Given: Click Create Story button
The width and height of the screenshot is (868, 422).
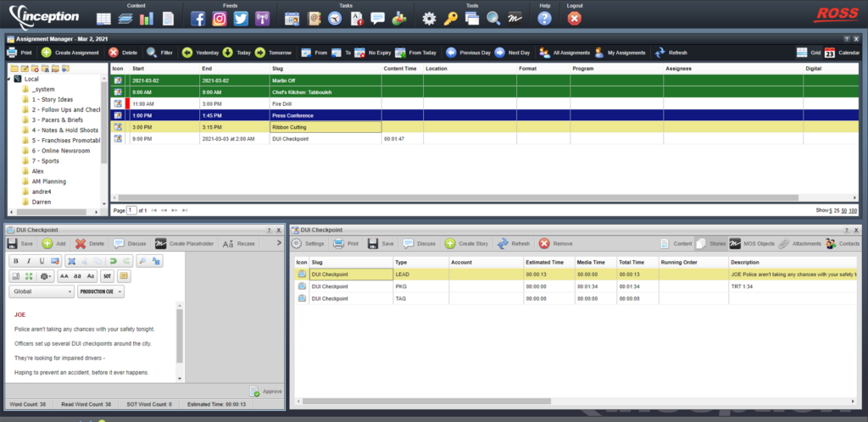Looking at the screenshot, I should (x=467, y=243).
